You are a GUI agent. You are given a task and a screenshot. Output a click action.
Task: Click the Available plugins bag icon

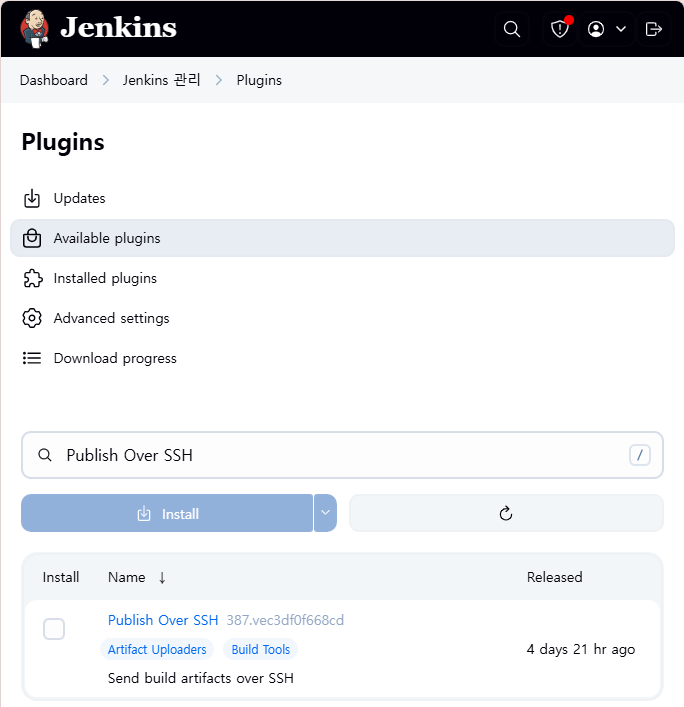click(x=32, y=238)
